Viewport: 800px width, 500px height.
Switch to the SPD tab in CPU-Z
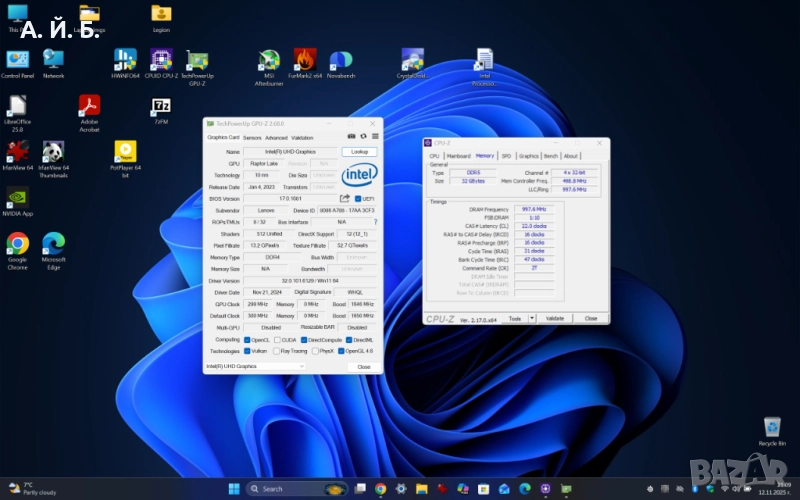click(x=506, y=156)
